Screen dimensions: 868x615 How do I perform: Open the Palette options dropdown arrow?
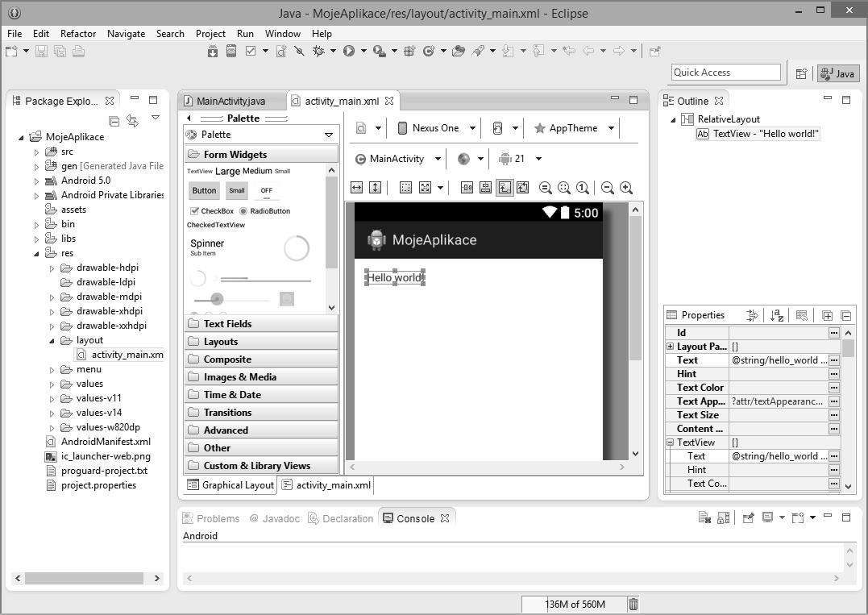(329, 135)
